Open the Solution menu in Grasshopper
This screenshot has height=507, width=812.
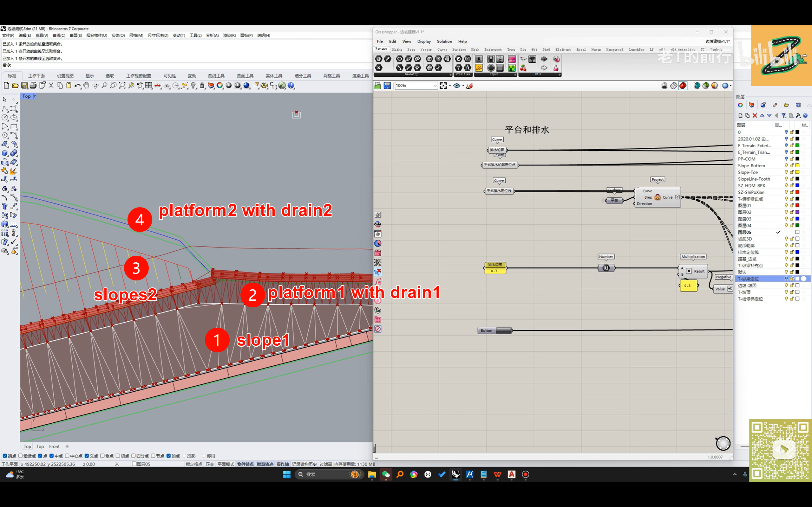coord(444,41)
